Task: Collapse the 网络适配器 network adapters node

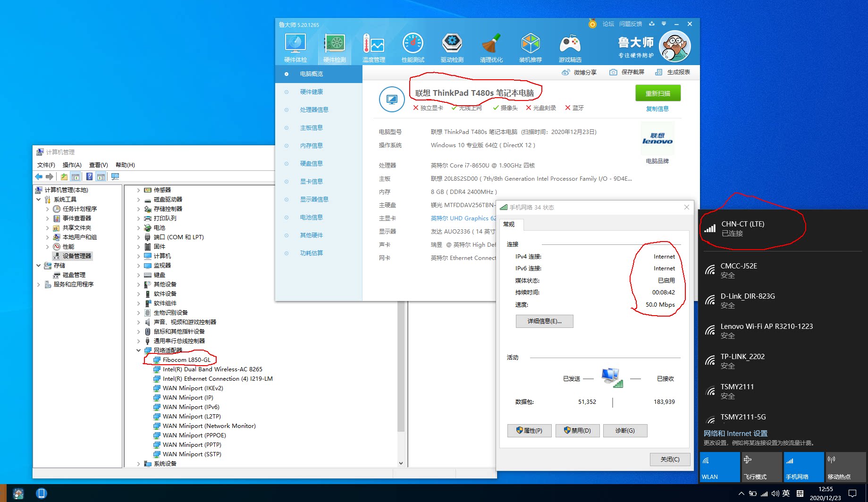Action: (x=139, y=350)
